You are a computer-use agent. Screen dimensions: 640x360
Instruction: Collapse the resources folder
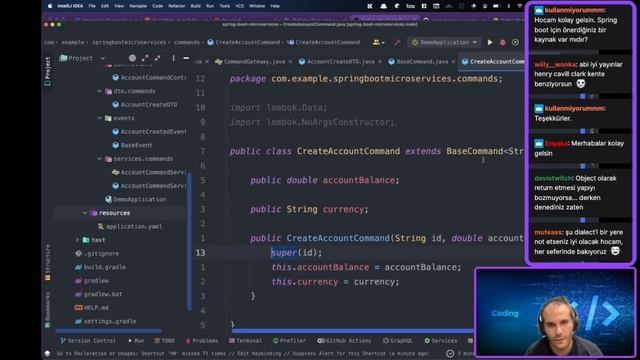[x=85, y=213]
